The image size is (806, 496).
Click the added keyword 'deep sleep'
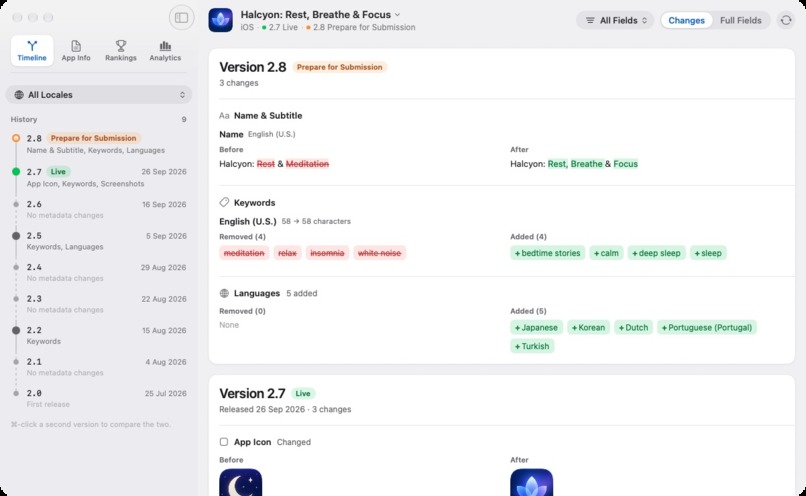click(x=656, y=253)
